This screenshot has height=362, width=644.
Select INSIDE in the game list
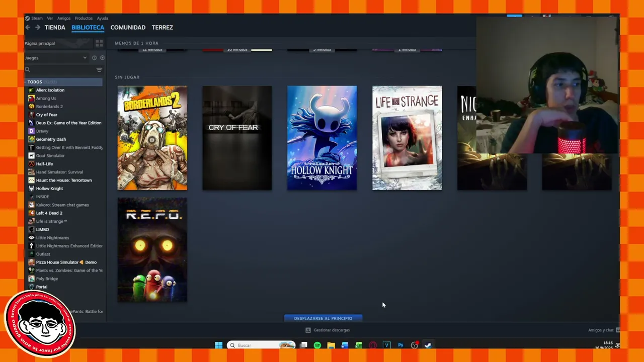pos(42,197)
